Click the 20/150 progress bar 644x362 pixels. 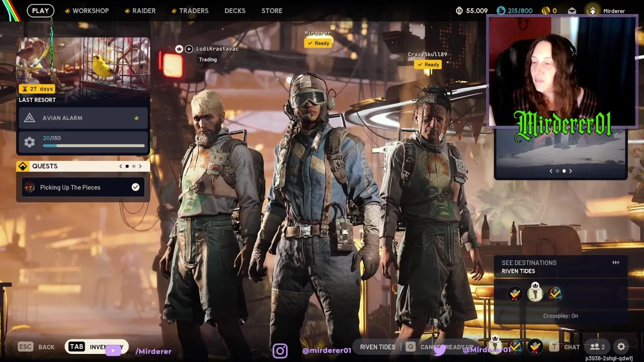point(94,146)
